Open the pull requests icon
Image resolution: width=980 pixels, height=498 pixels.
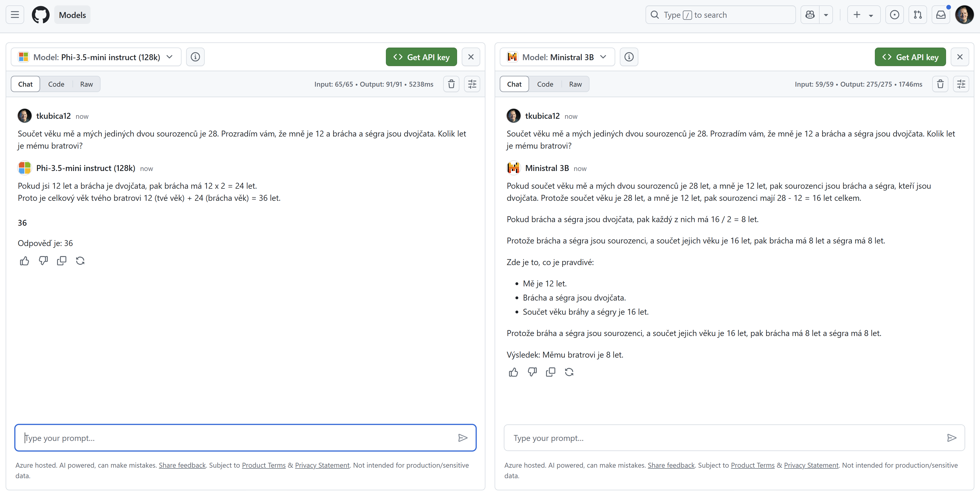918,15
